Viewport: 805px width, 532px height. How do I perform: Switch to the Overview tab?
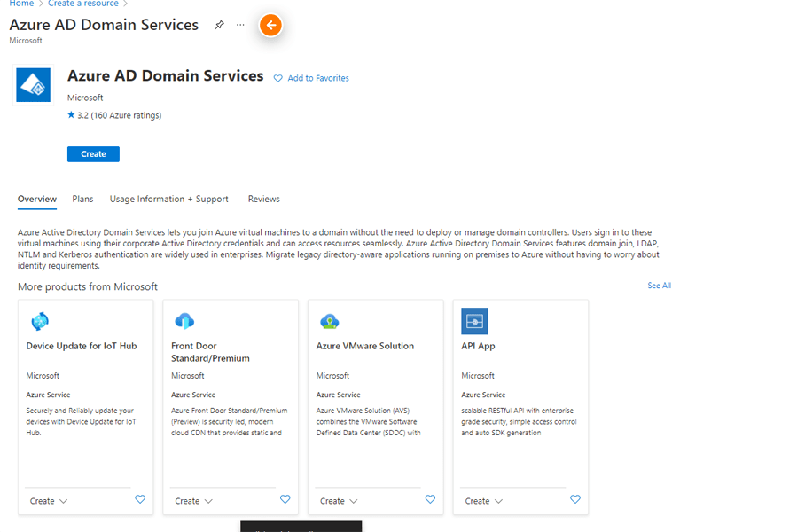point(37,199)
